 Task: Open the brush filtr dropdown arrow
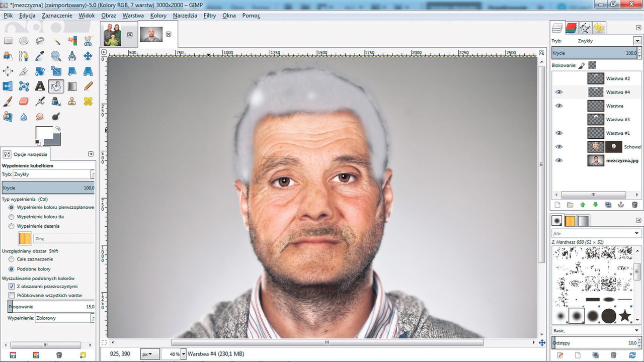[636, 233]
